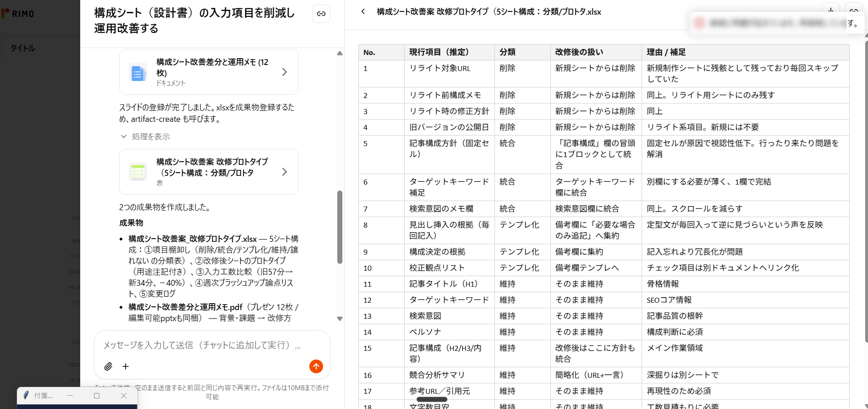Click the チェック項目は別ドキュメントへリンク化 cell
This screenshot has width=868, height=409.
[745, 268]
